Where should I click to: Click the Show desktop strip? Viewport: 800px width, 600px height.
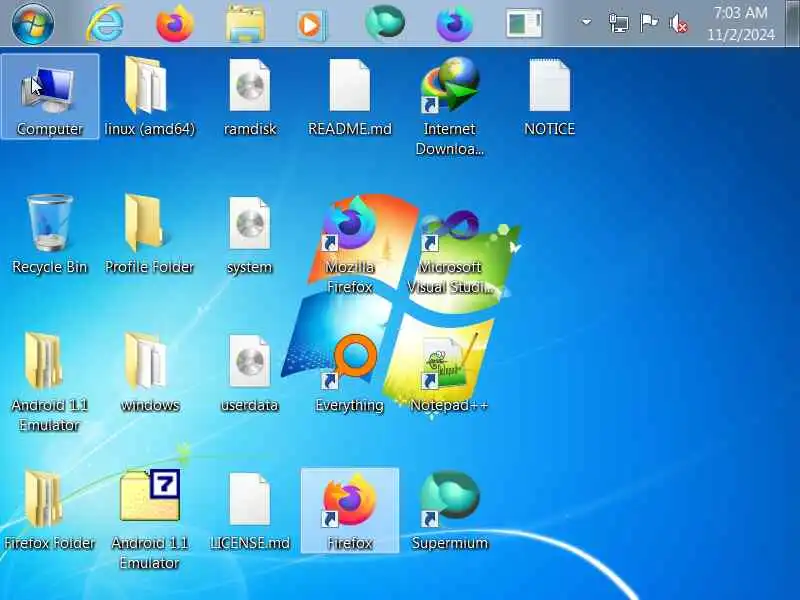(792, 23)
